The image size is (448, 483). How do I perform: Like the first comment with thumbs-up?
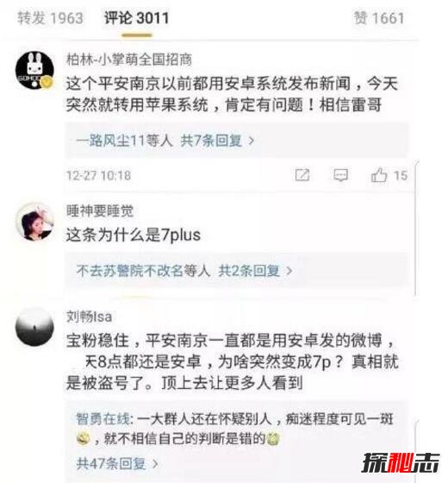pos(379,175)
